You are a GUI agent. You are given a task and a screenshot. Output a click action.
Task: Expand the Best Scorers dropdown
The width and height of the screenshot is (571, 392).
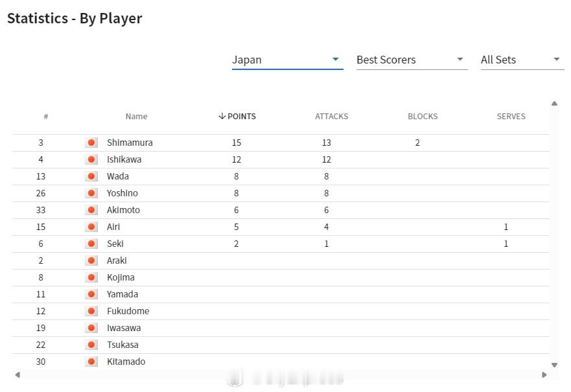[x=412, y=60]
